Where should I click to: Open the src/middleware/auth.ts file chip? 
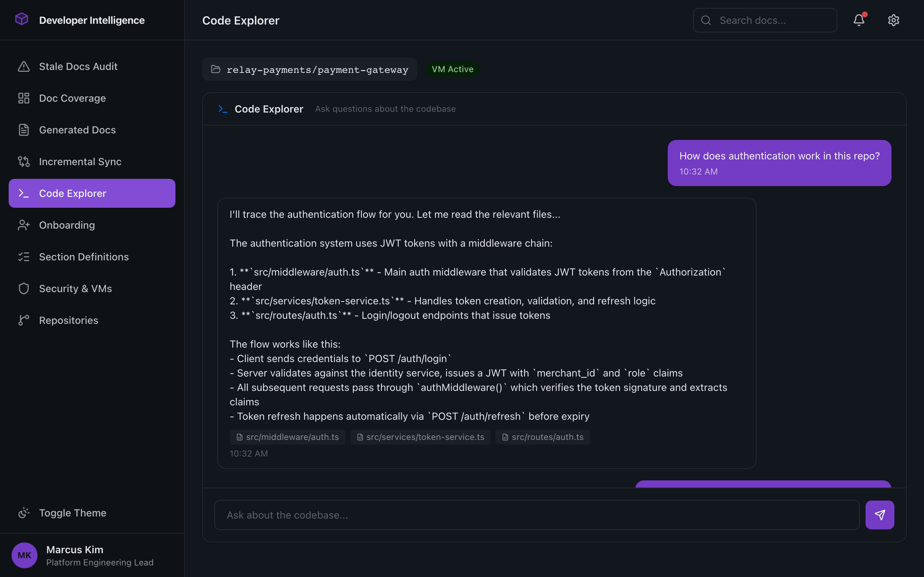click(x=287, y=437)
